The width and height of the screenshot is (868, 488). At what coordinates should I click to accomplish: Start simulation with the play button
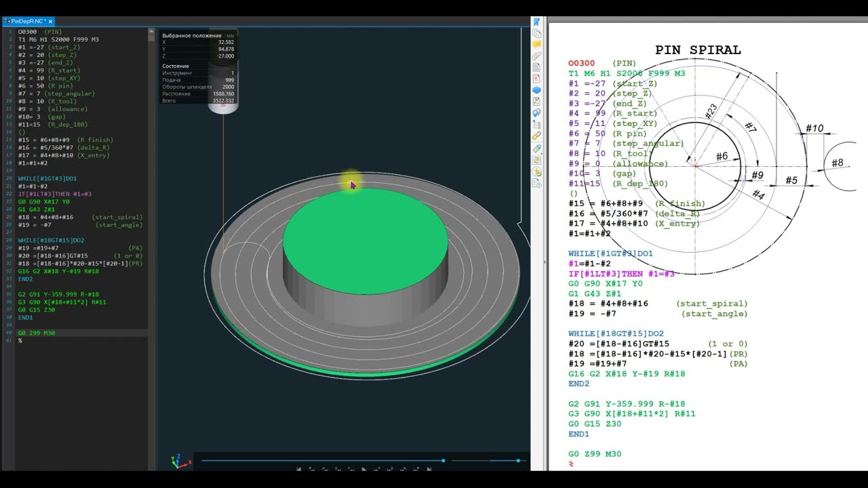click(364, 469)
